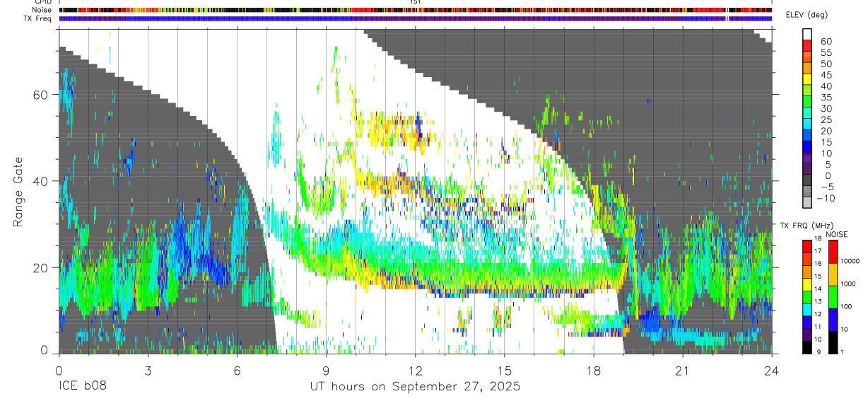
Task: Click the "9" hour tick on the x-axis
Action: tap(326, 371)
